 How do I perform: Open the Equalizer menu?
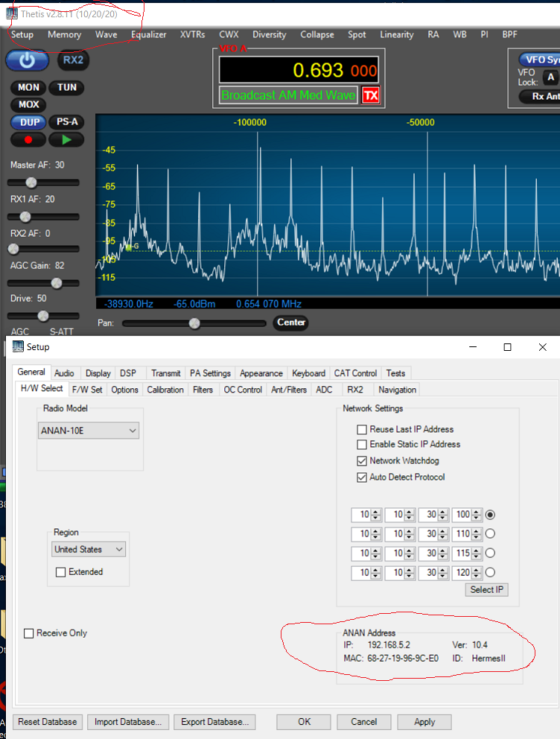point(149,34)
